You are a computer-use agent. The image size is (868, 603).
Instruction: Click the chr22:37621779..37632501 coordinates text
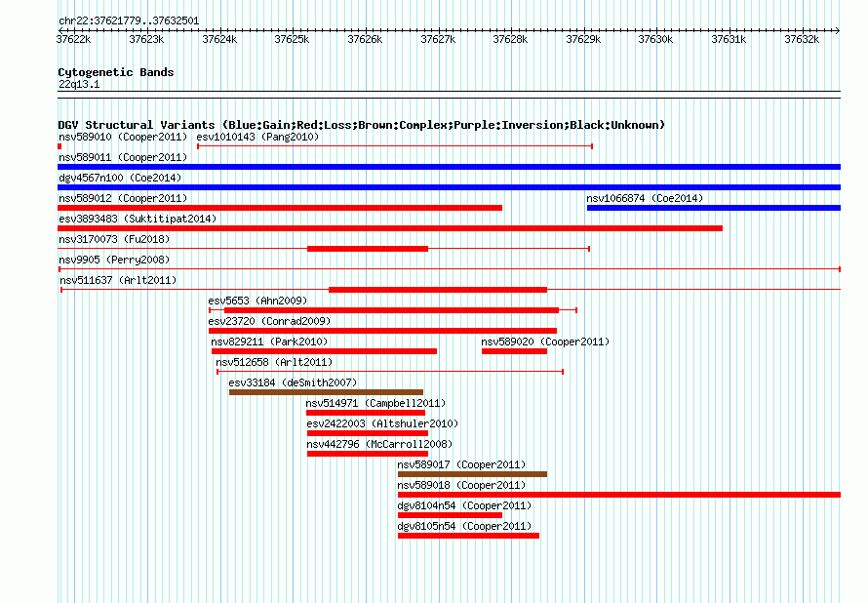[x=129, y=21]
